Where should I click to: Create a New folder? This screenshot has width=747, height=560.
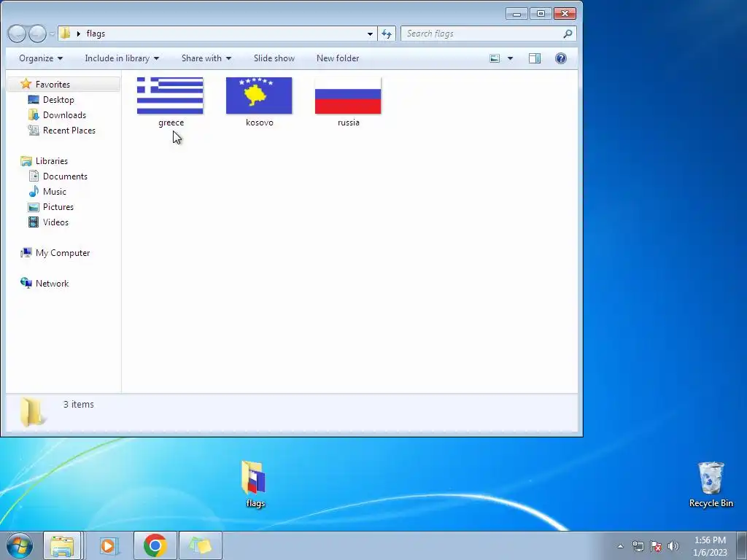click(x=338, y=58)
